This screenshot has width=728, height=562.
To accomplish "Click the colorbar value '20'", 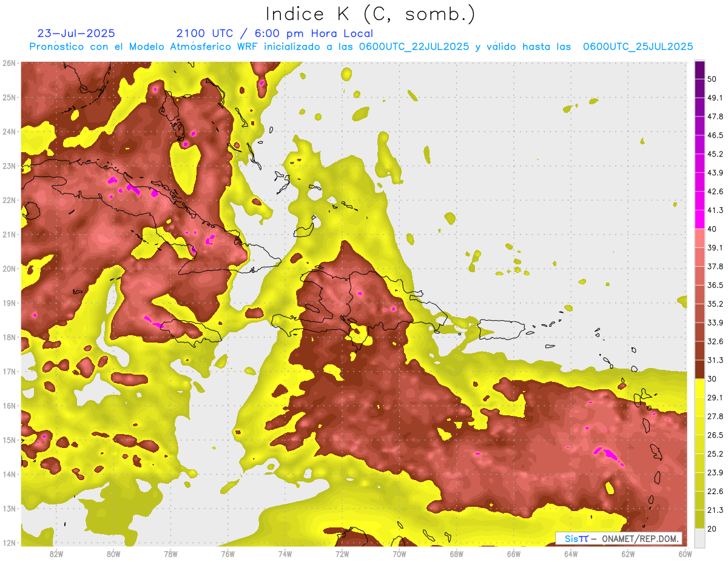I will point(712,528).
